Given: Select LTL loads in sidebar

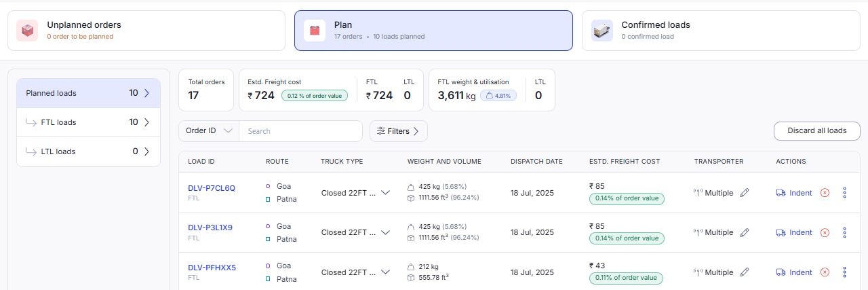Looking at the screenshot, I should coord(88,151).
